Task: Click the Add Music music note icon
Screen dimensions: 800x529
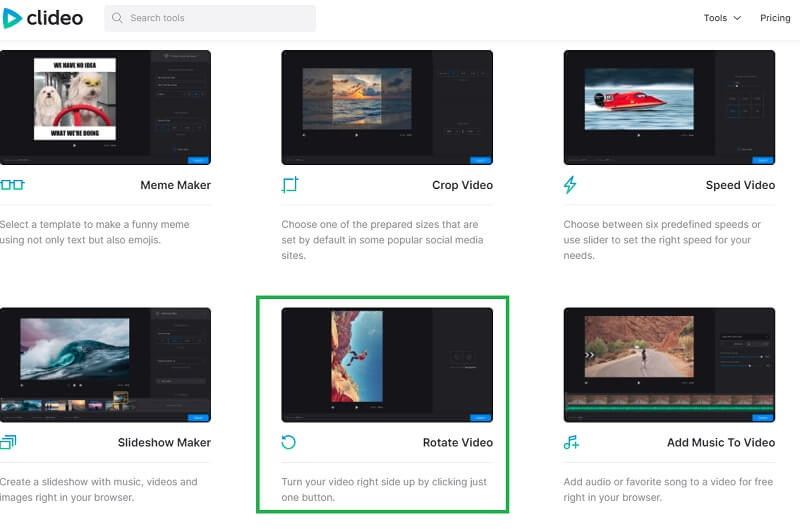Action: click(x=572, y=442)
